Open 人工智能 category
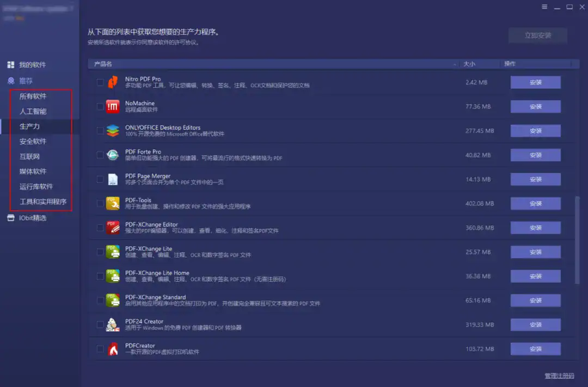The image size is (588, 387). (x=33, y=111)
